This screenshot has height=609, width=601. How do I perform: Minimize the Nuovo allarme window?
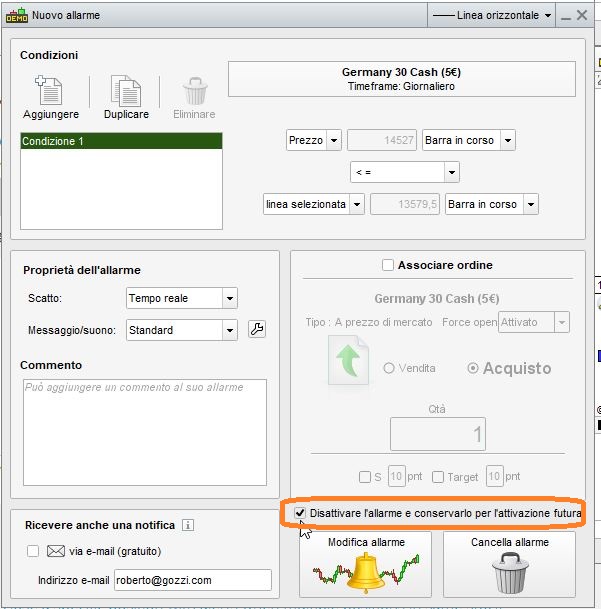pyautogui.click(x=566, y=16)
